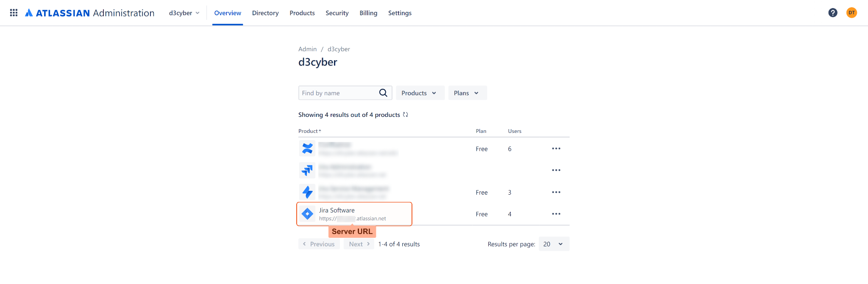
Task: Open more actions for Jira Software
Action: point(556,214)
